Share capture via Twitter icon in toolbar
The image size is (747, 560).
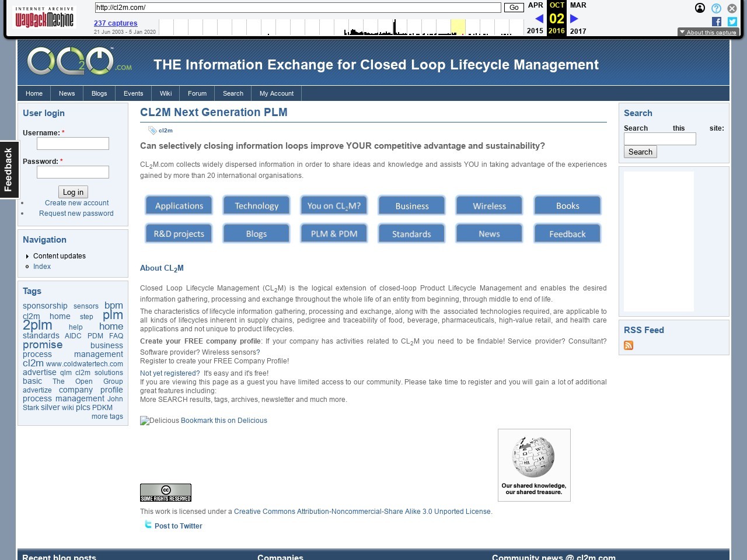click(x=732, y=22)
